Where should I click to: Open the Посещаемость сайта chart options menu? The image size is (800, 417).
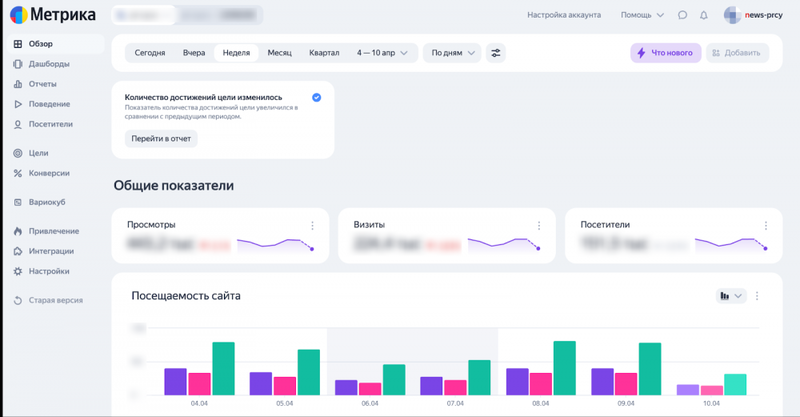[757, 296]
